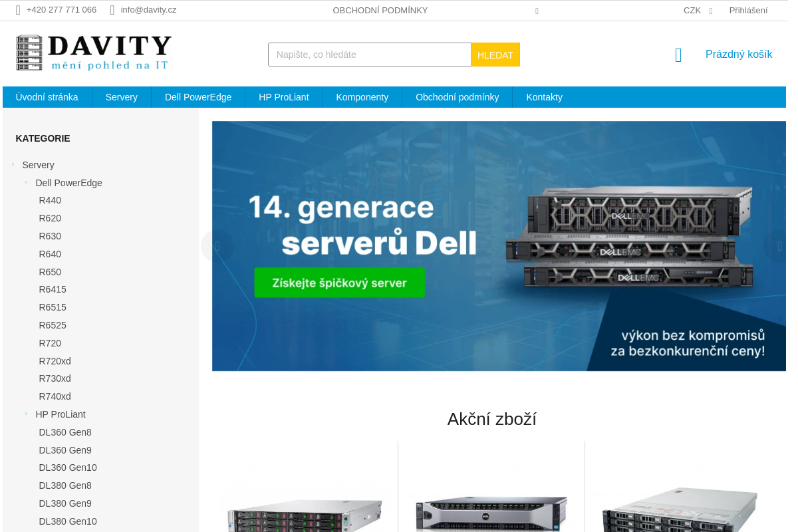798x532 pixels.
Task: Click the Přihlášení link
Action: [748, 10]
